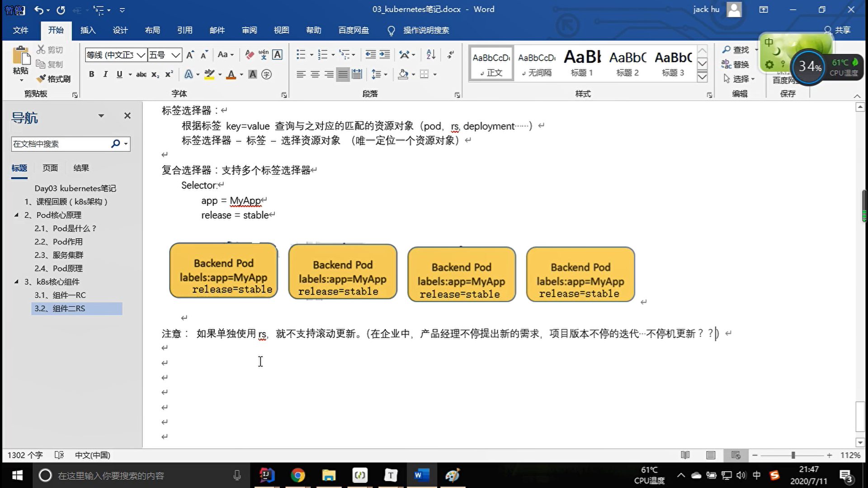
Task: Apply bullet list formatting
Action: click(x=301, y=55)
